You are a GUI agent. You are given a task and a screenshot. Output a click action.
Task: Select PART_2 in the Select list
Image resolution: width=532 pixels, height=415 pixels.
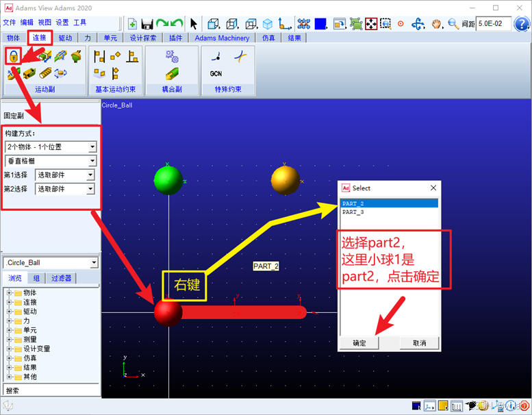click(389, 203)
